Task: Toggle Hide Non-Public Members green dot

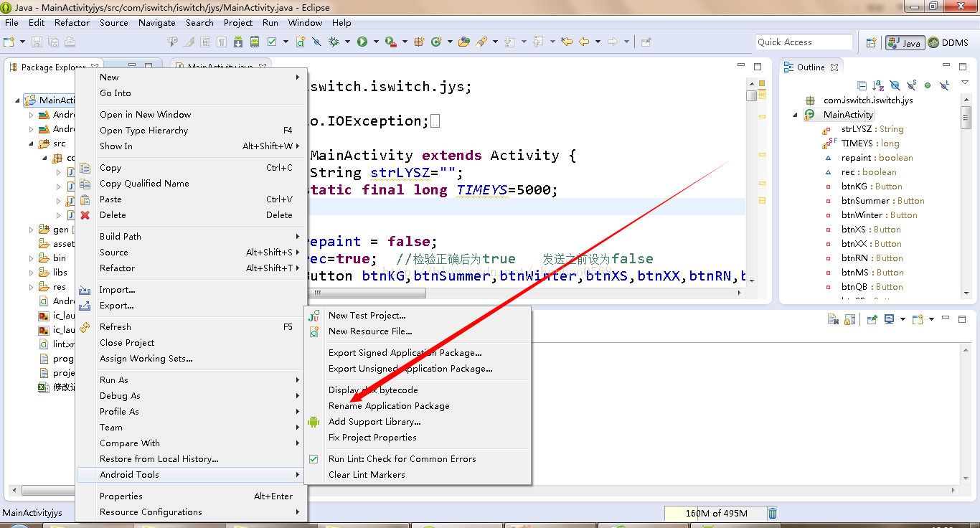Action: (x=928, y=85)
